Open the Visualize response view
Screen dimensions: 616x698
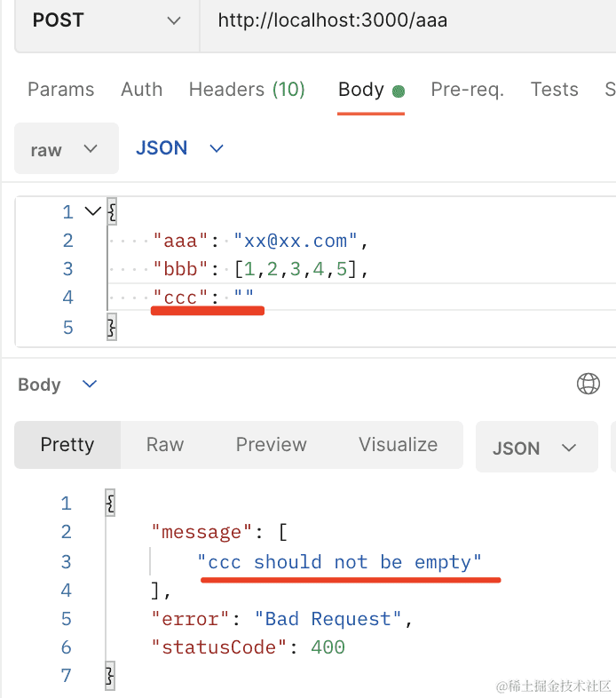(398, 445)
